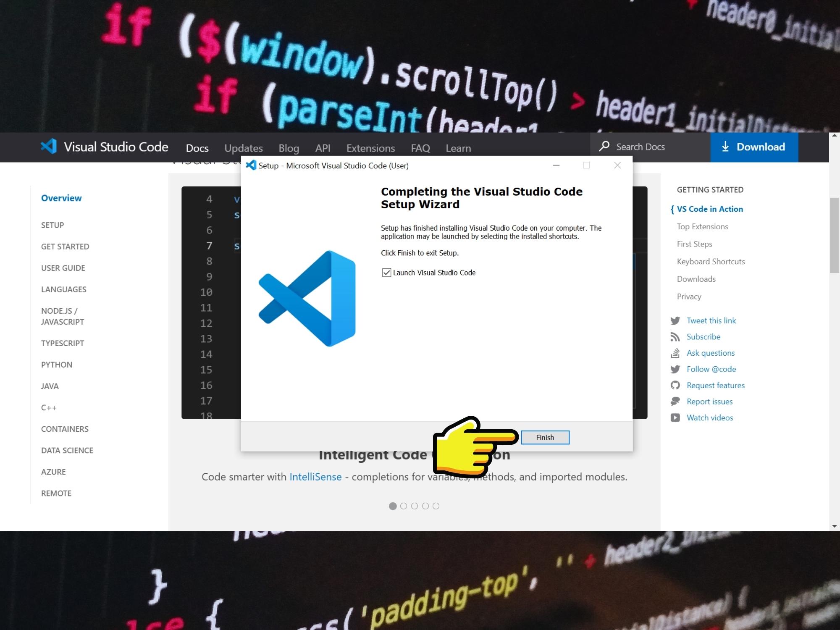Click the RSS icon beside Subscribe
This screenshot has height=630, width=840.
(675, 337)
